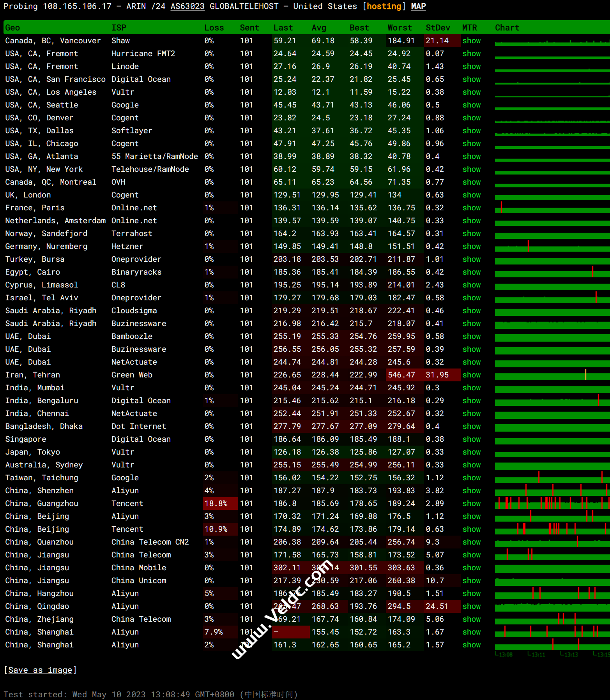
Task: Show MTR for UK, London Cogent
Action: coord(471,195)
